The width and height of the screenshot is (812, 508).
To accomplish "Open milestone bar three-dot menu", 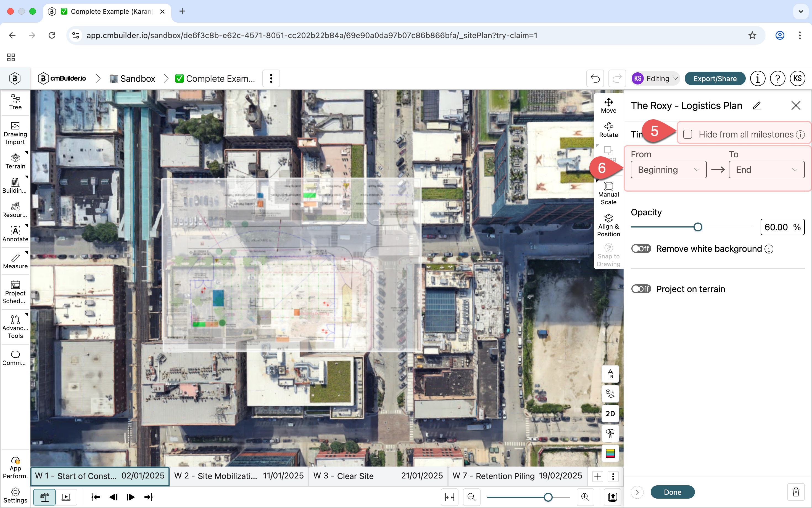I will coord(613,476).
